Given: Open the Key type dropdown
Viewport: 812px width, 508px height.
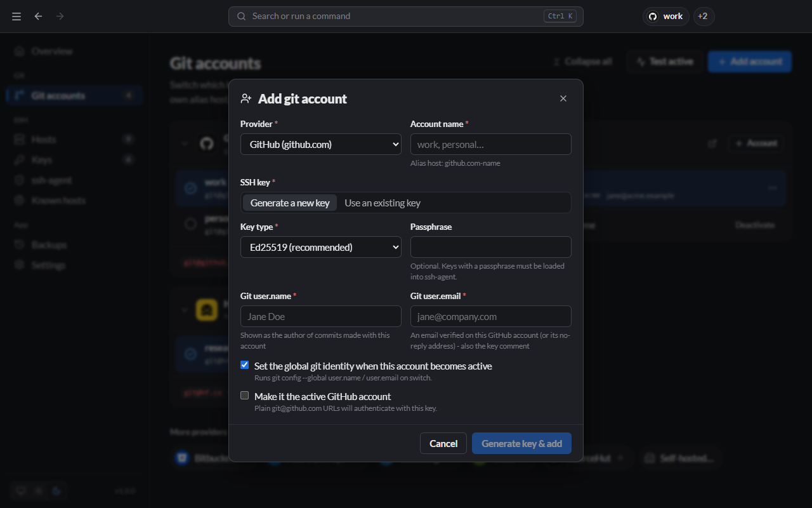Looking at the screenshot, I should coord(321,247).
